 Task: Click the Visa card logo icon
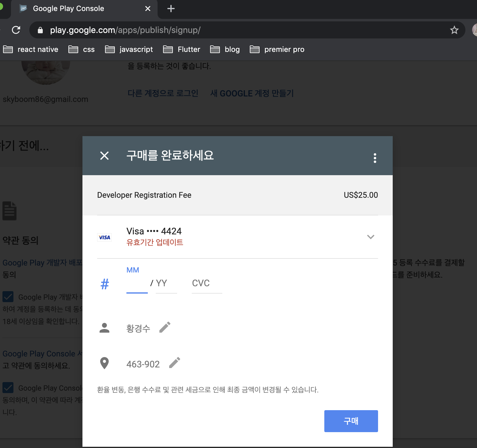click(x=104, y=237)
